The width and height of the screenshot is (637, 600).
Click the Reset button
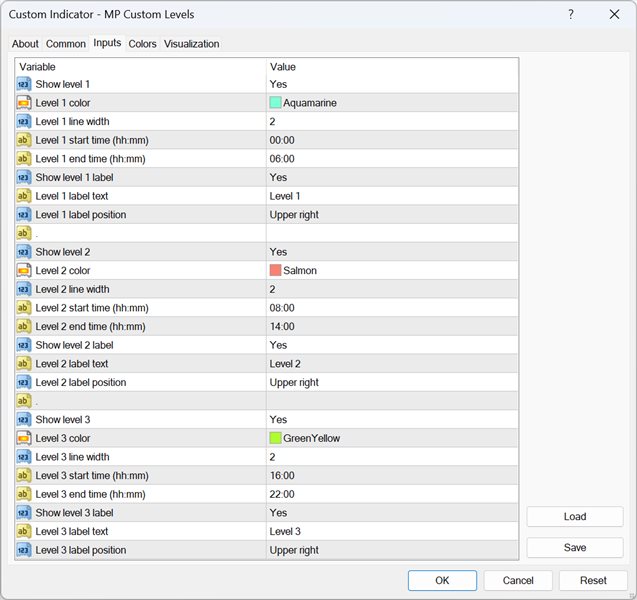pyautogui.click(x=593, y=580)
